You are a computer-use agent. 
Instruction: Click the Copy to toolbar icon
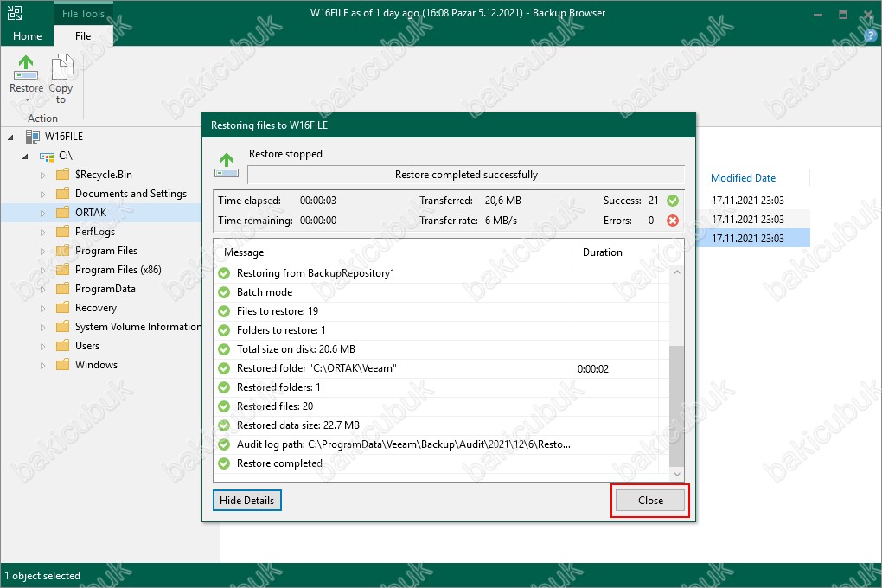[x=61, y=67]
